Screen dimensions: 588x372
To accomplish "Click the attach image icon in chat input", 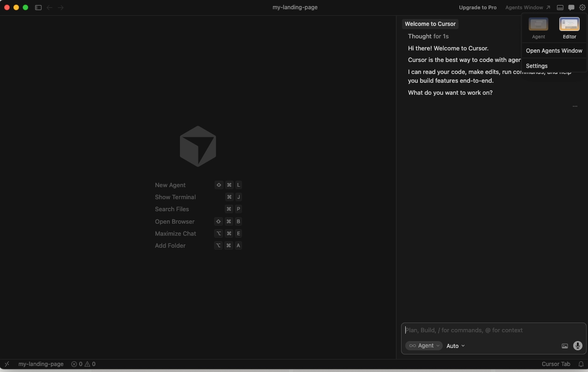I will point(565,346).
